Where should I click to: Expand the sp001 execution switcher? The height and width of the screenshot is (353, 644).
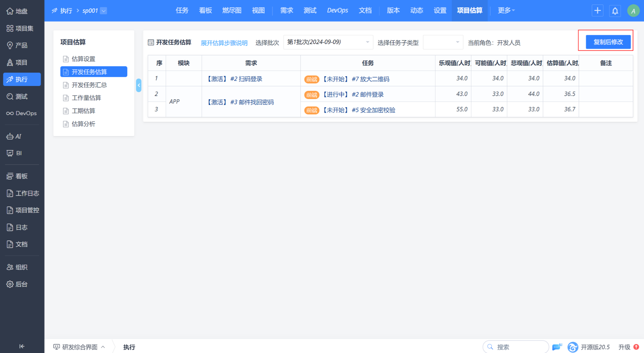coord(103,11)
